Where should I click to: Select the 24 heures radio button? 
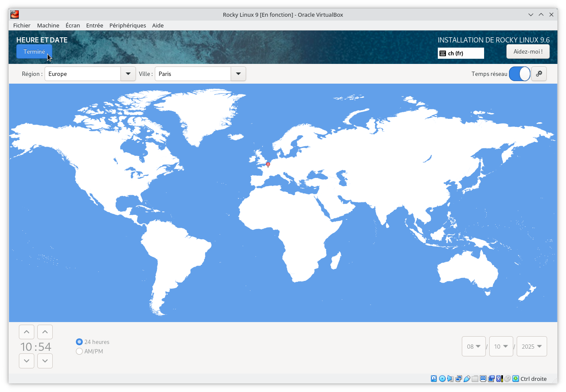pos(79,342)
